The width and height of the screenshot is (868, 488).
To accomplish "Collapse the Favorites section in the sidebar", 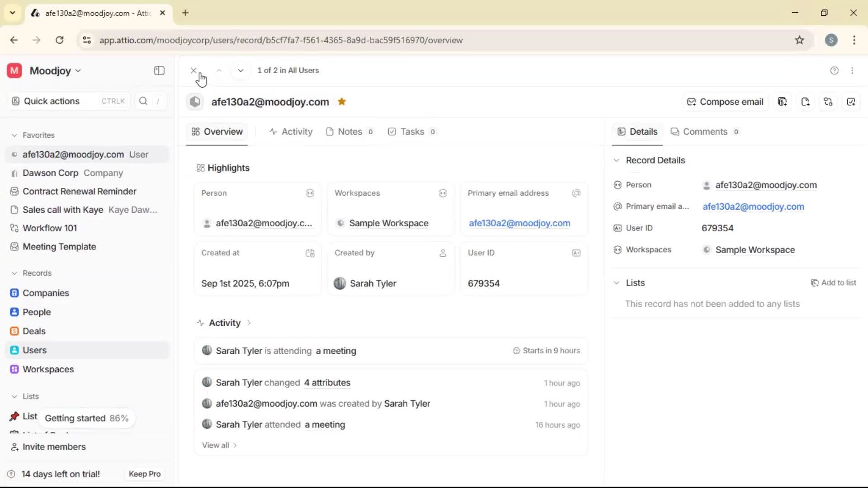I will pyautogui.click(x=14, y=135).
